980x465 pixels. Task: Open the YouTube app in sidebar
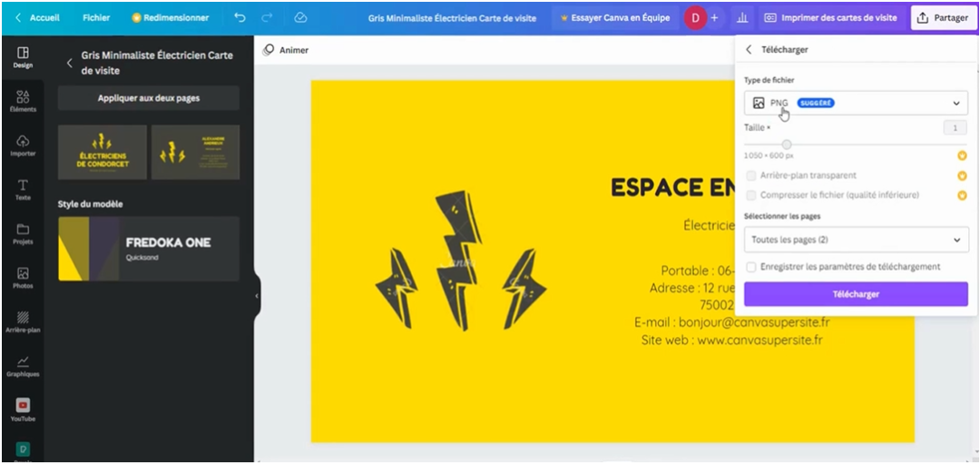tap(23, 409)
